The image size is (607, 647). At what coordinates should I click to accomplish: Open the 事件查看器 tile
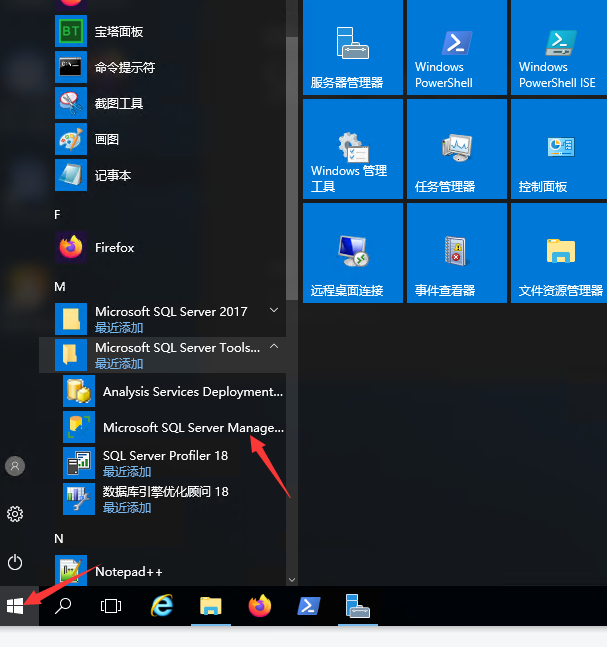click(x=457, y=253)
